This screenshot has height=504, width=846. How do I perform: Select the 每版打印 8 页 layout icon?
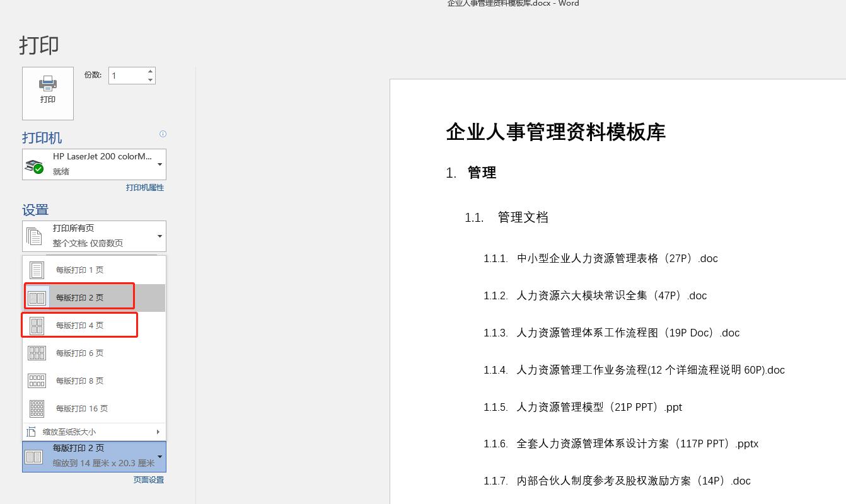tap(37, 381)
